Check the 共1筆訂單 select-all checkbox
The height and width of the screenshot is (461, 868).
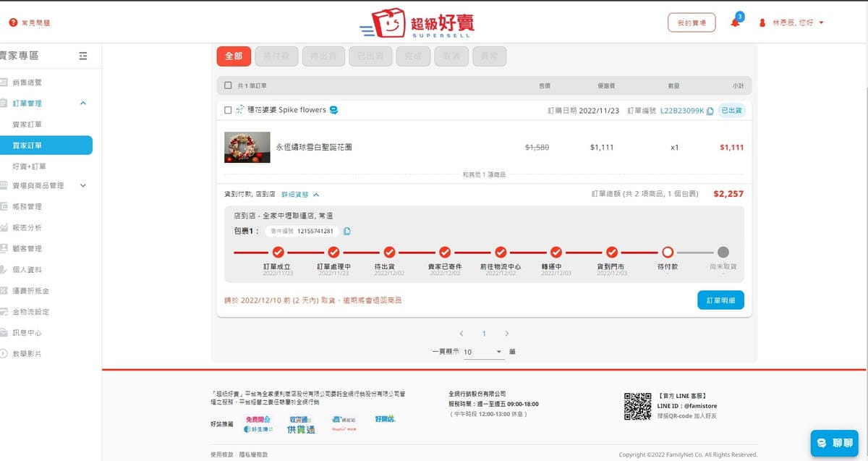228,85
